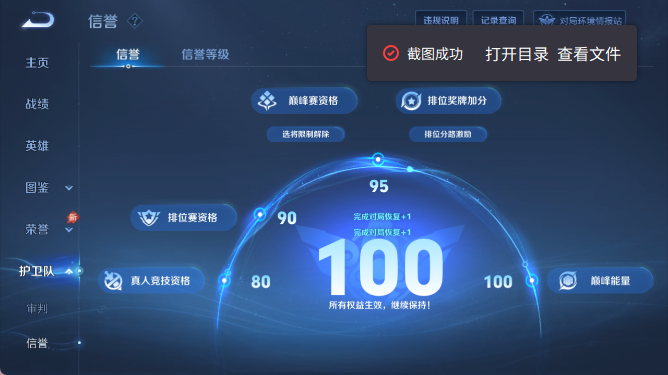Click the 巅峰赛资格 diamond icon
Viewport: 668px width, 375px height.
268,101
